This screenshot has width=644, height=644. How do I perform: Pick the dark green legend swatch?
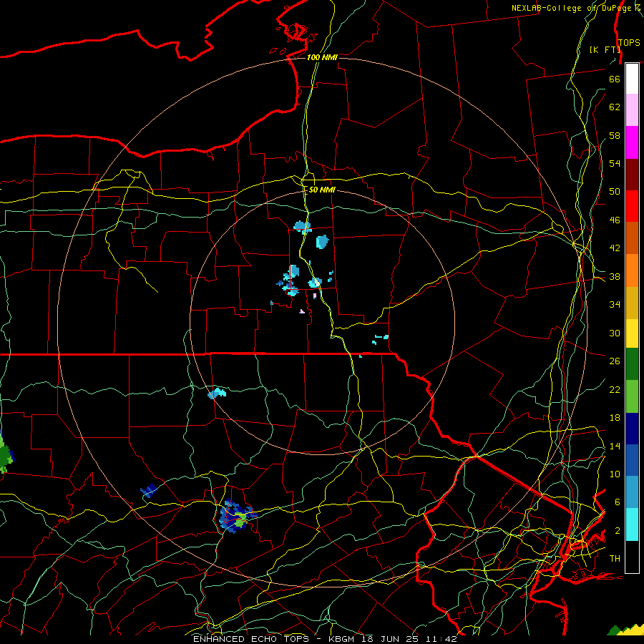(x=632, y=364)
